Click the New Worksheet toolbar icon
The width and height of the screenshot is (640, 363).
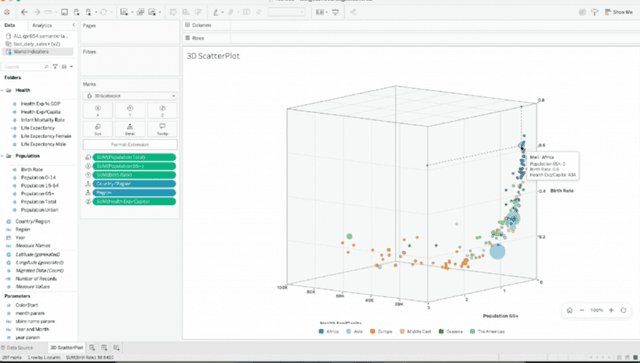coord(124,12)
